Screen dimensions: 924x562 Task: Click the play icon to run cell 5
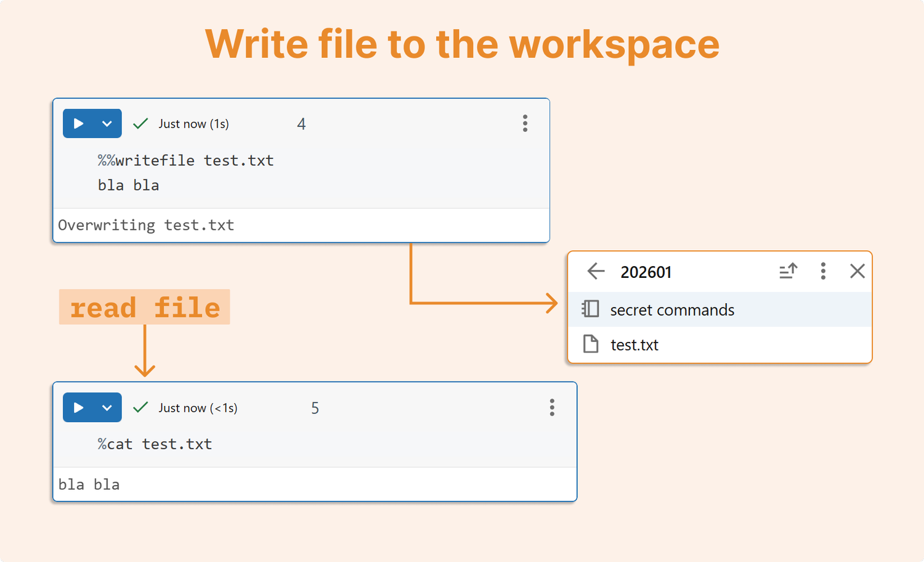[x=78, y=407]
